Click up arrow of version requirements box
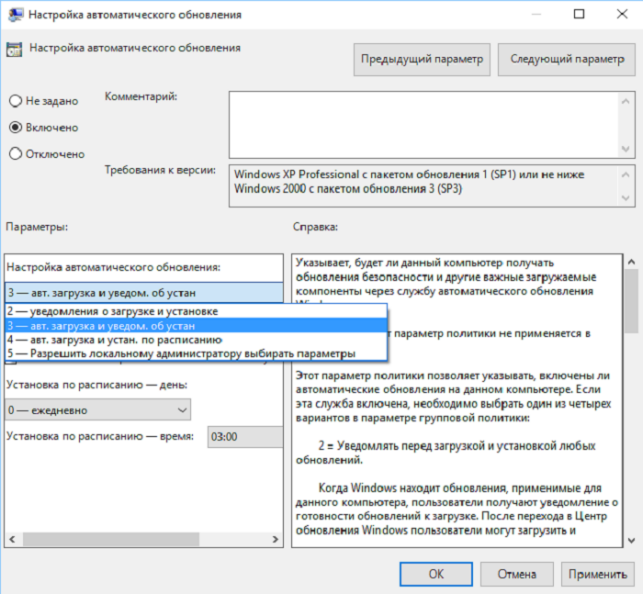The width and height of the screenshot is (643, 594). (x=626, y=175)
